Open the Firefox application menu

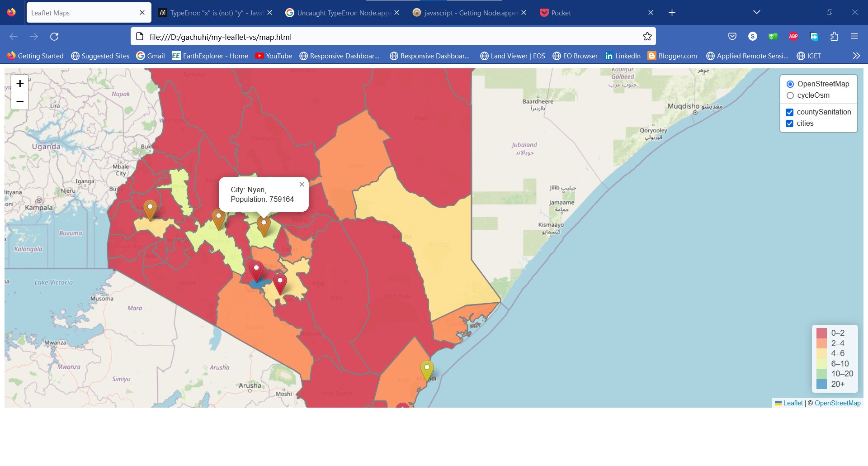[854, 37]
